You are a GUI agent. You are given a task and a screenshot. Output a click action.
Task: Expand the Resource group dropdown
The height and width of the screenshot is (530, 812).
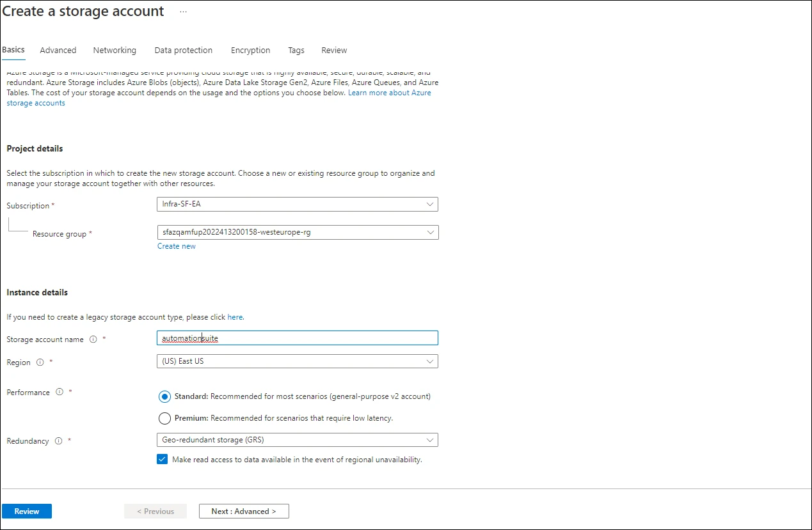[298, 232]
